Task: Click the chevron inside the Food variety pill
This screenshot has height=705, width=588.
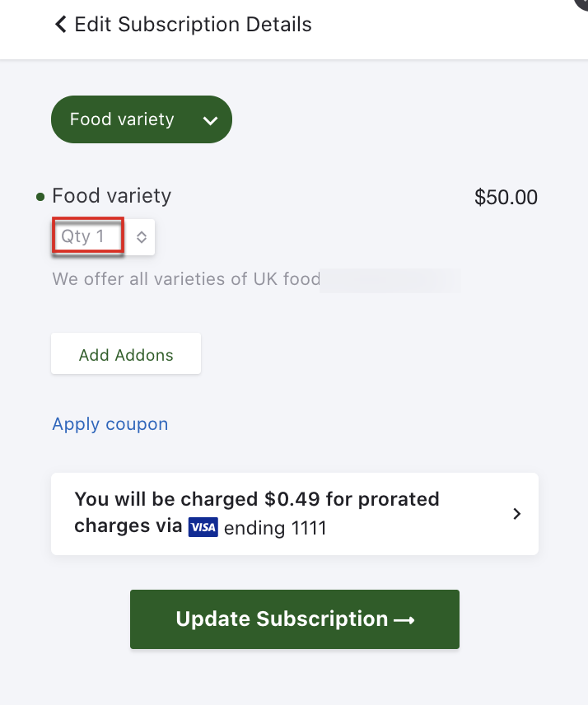Action: tap(210, 120)
